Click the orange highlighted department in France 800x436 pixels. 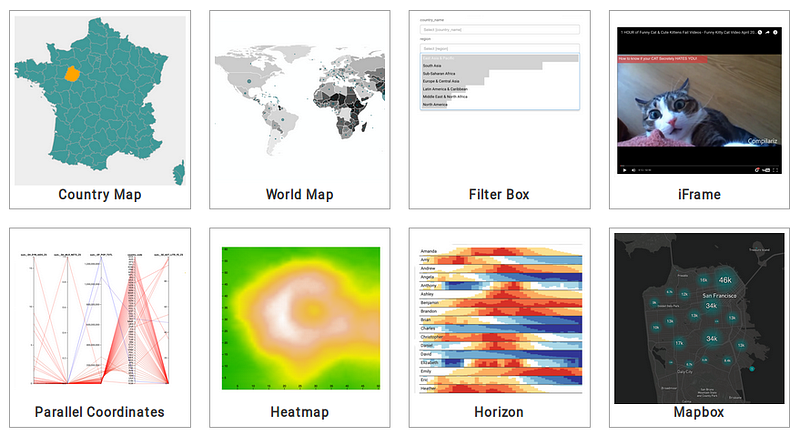pos(72,74)
